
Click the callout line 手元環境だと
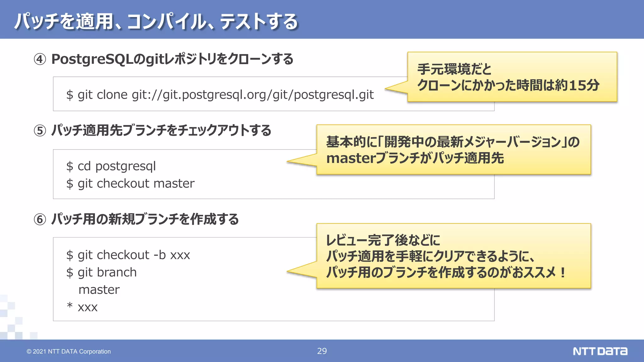pos(454,69)
